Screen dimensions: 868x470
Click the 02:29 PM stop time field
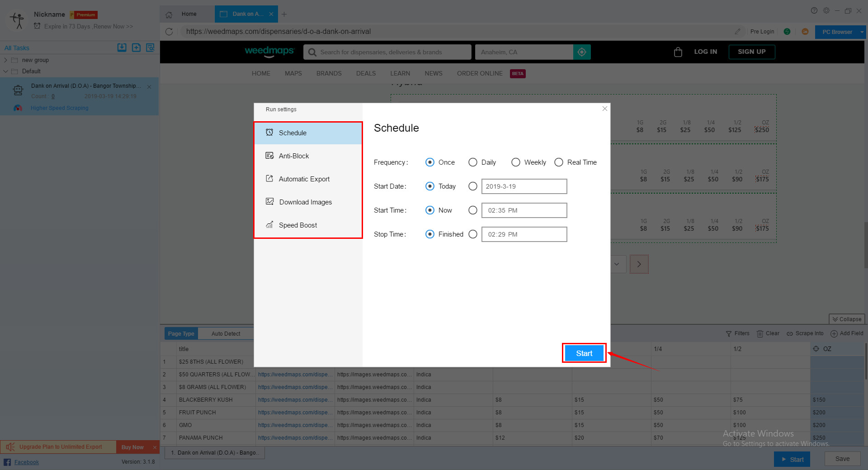pos(524,234)
